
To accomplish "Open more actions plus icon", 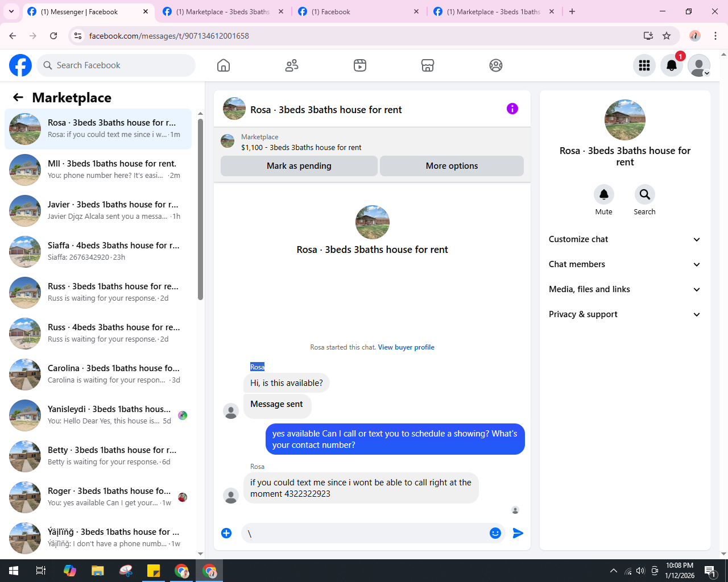I will tap(226, 533).
